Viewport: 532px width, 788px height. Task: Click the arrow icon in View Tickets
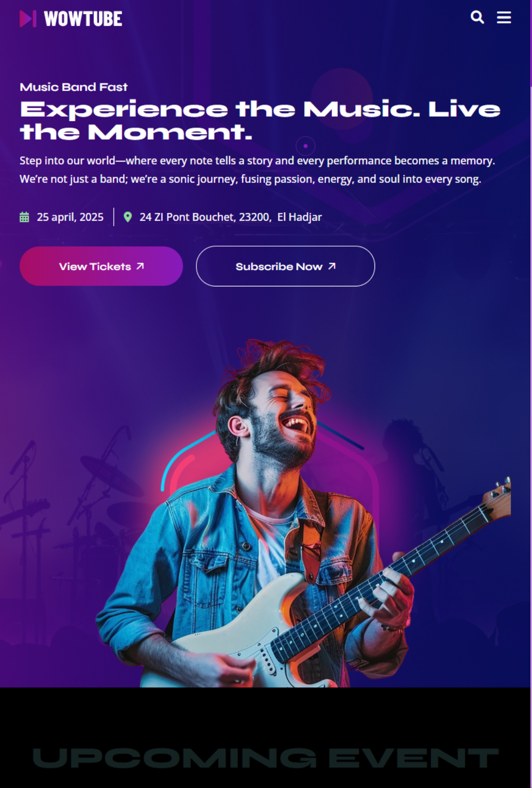(140, 266)
